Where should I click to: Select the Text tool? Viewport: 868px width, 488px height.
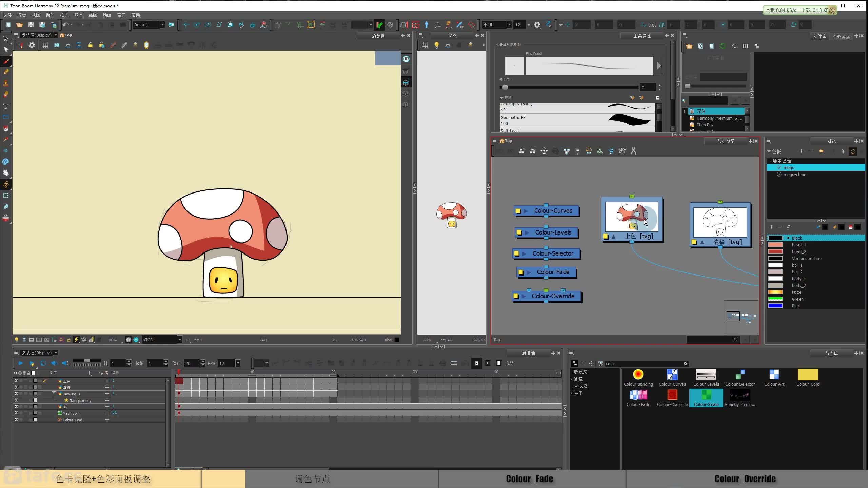point(6,106)
